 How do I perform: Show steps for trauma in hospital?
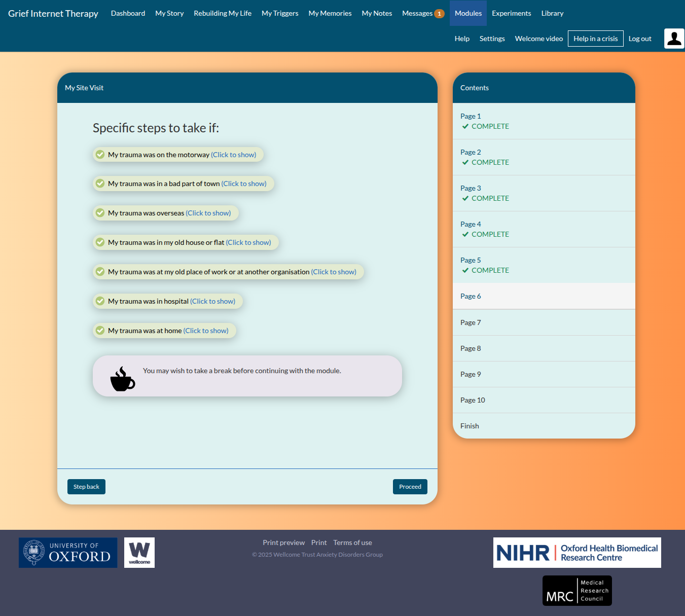point(212,301)
